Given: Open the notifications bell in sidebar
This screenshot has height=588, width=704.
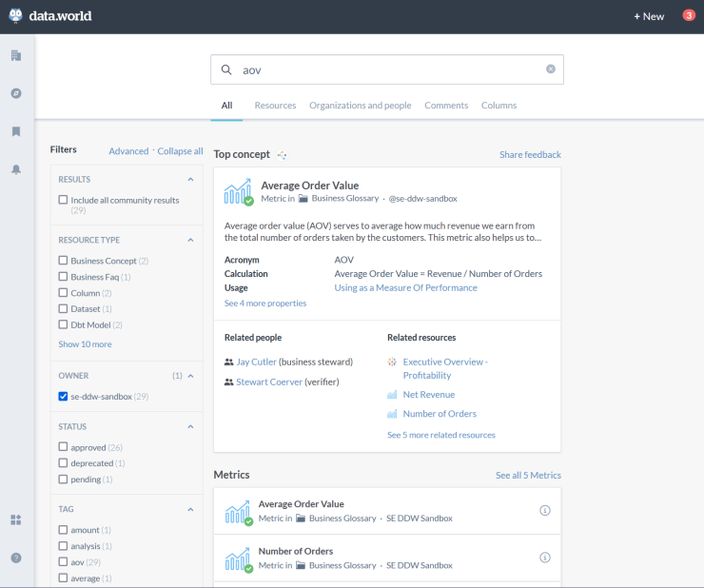Looking at the screenshot, I should pyautogui.click(x=16, y=169).
